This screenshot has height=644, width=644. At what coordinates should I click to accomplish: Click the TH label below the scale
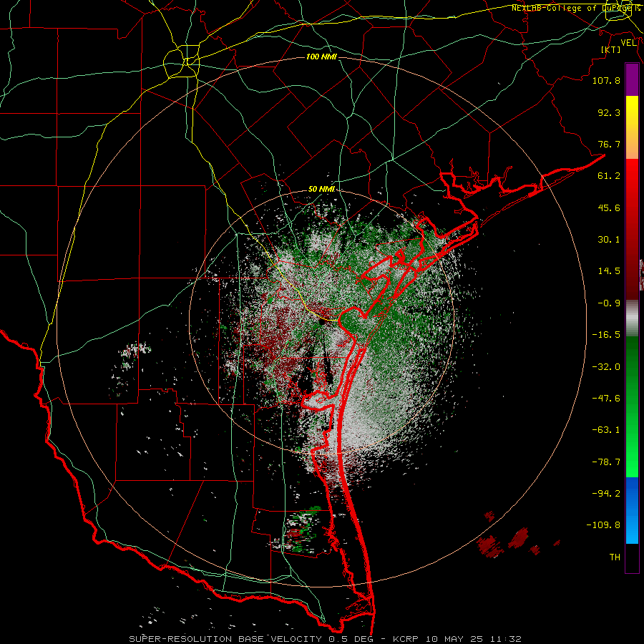[615, 557]
